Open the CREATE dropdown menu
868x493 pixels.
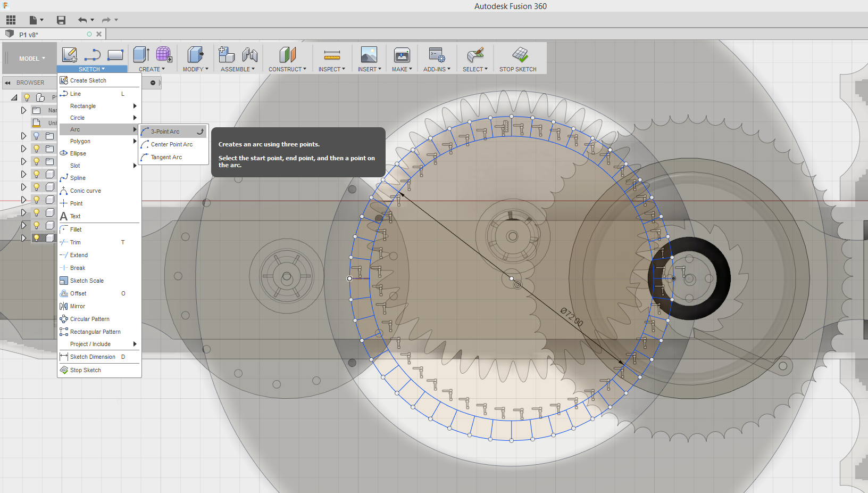pyautogui.click(x=152, y=69)
